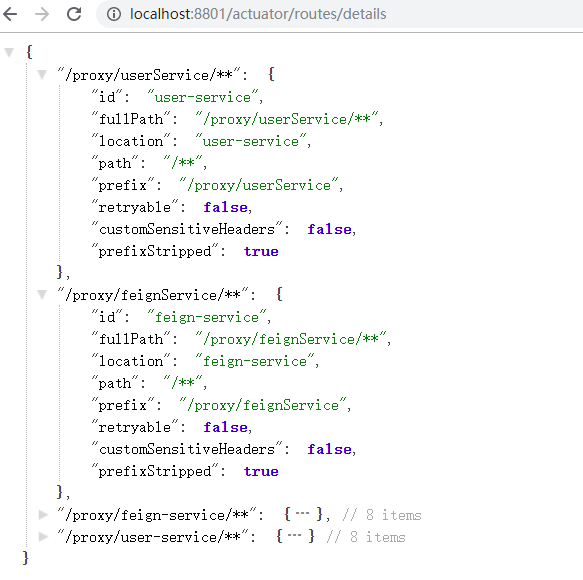Click fullPath value "/proxy/feignService/**"

pyautogui.click(x=291, y=339)
